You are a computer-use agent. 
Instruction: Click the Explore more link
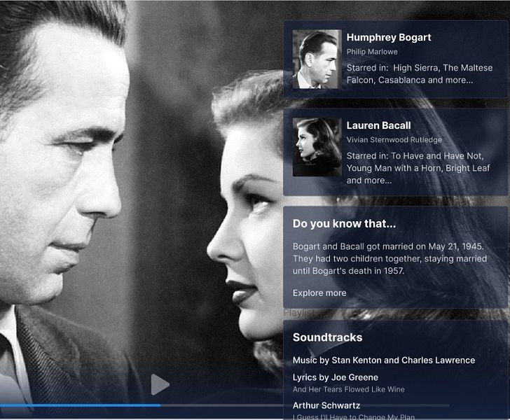point(319,293)
